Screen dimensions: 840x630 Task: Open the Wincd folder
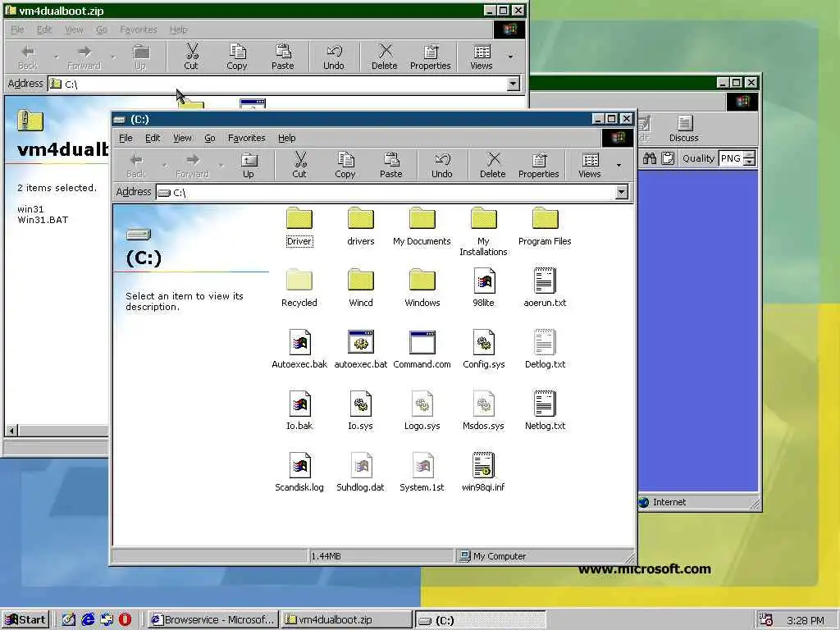tap(361, 288)
